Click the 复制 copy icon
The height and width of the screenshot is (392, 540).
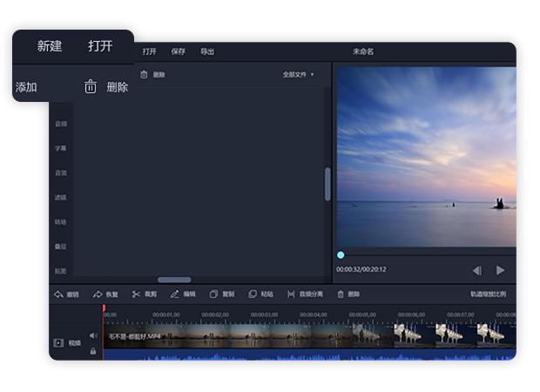point(213,294)
